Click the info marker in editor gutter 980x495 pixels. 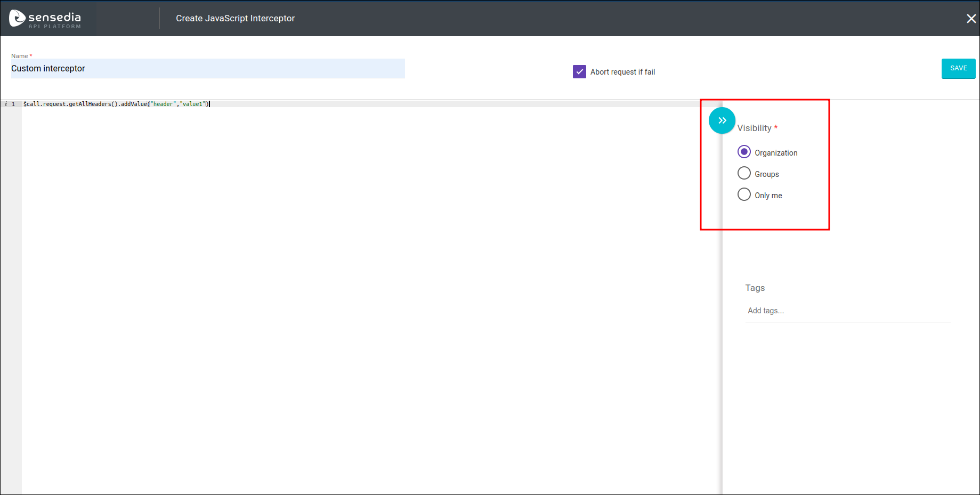(6, 104)
